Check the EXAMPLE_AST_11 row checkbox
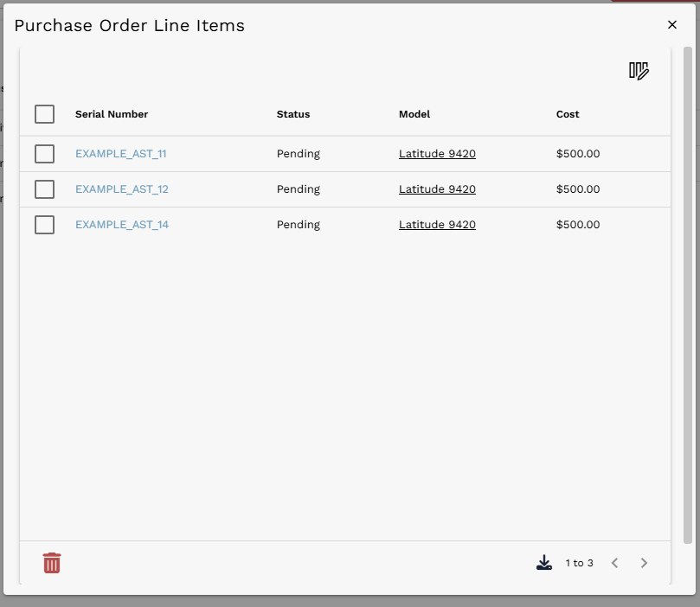 [x=45, y=154]
